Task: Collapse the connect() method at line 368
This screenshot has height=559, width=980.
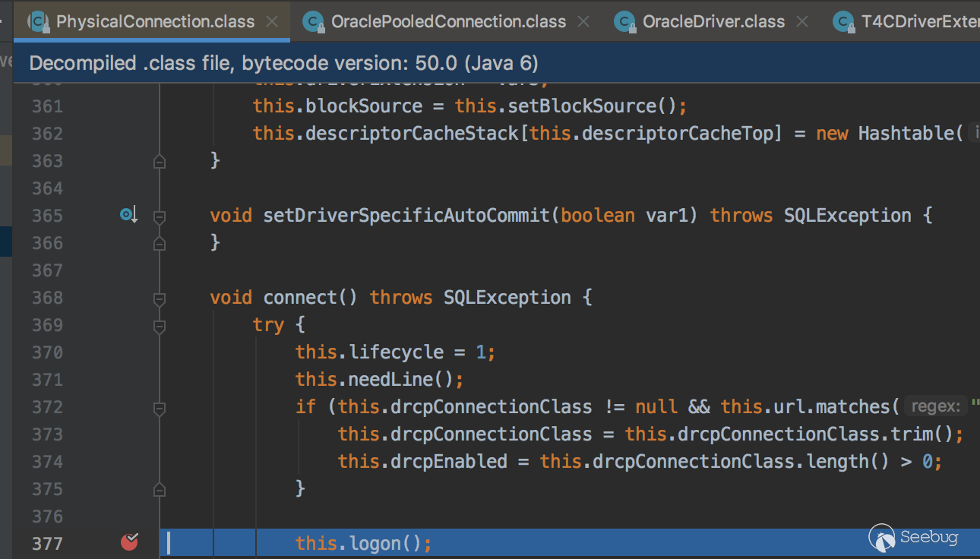Action: [x=160, y=298]
